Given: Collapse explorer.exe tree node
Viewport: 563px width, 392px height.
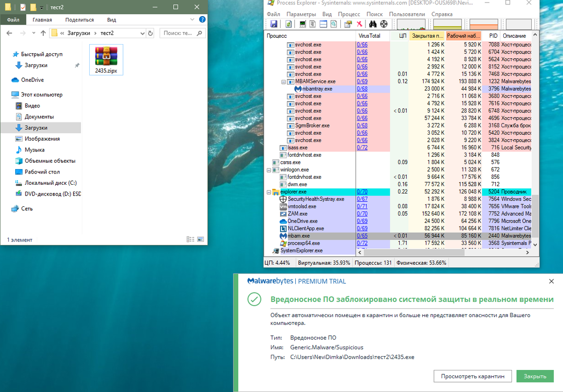Looking at the screenshot, I should click(x=269, y=192).
